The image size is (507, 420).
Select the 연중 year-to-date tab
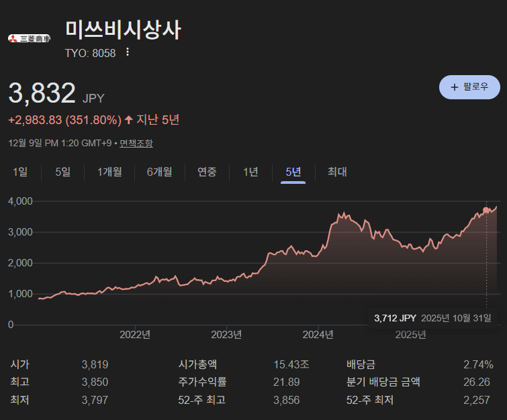click(207, 172)
